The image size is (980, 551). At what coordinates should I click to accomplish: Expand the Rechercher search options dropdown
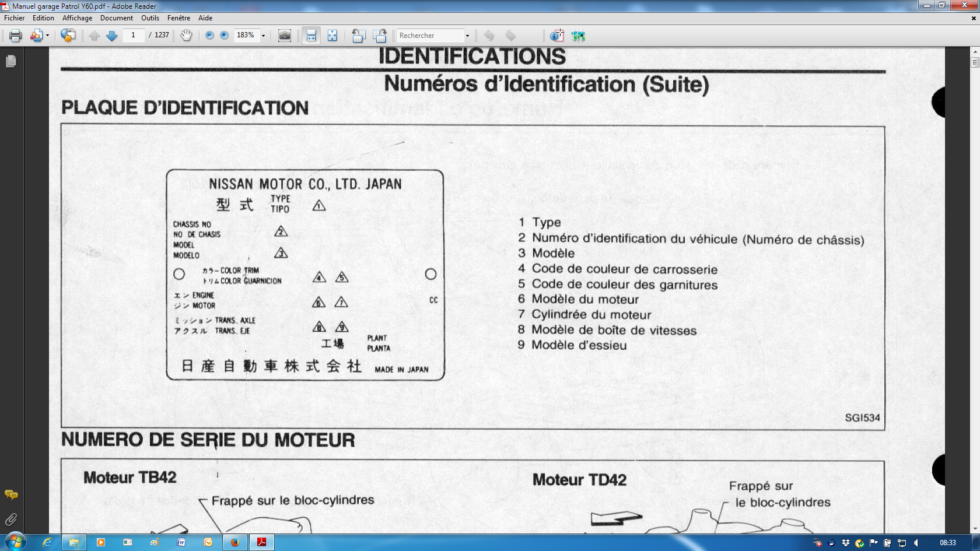point(467,36)
